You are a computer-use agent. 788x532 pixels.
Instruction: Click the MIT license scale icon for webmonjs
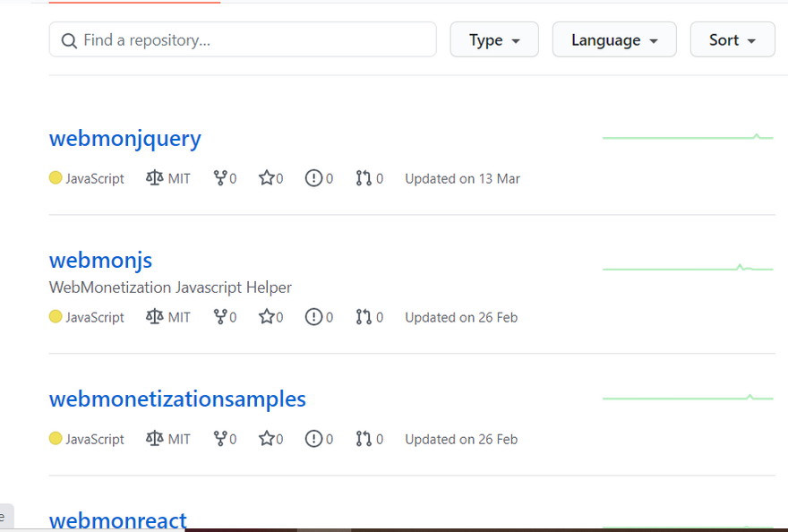(x=155, y=317)
